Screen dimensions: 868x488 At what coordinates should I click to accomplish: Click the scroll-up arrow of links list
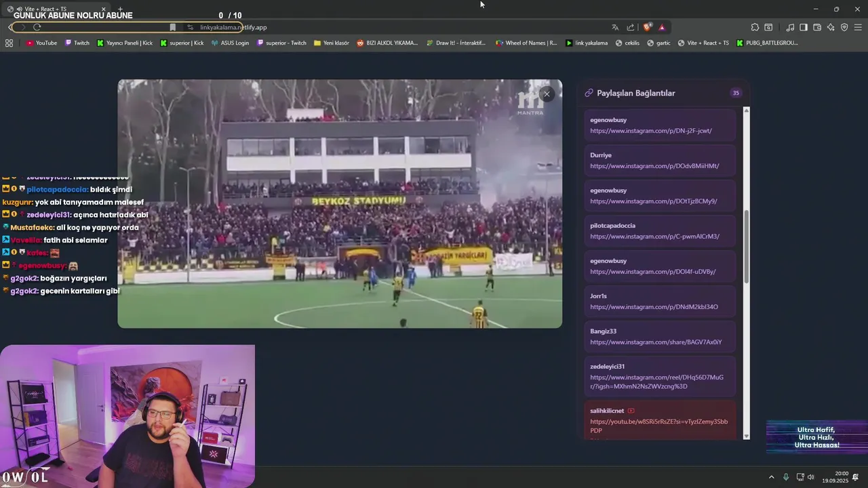point(747,110)
